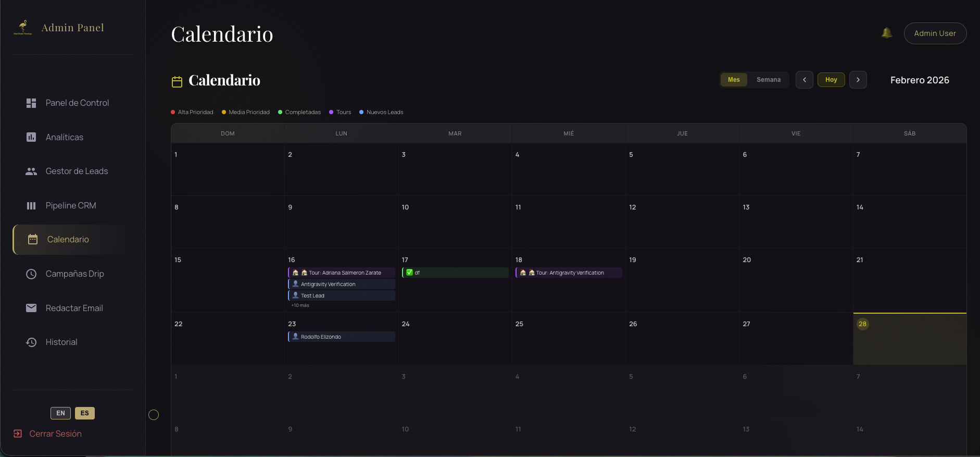Click the Calendario sidebar calendar icon
Image resolution: width=980 pixels, height=457 pixels.
click(x=33, y=239)
